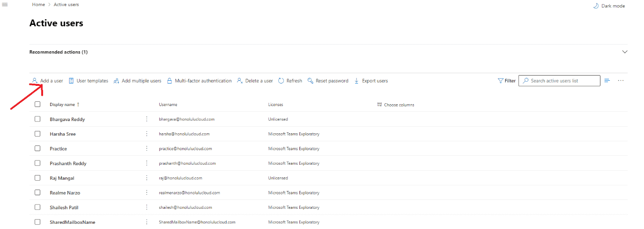Select the Raj Mangal row checkbox
The height and width of the screenshot is (229, 644).
point(37,178)
